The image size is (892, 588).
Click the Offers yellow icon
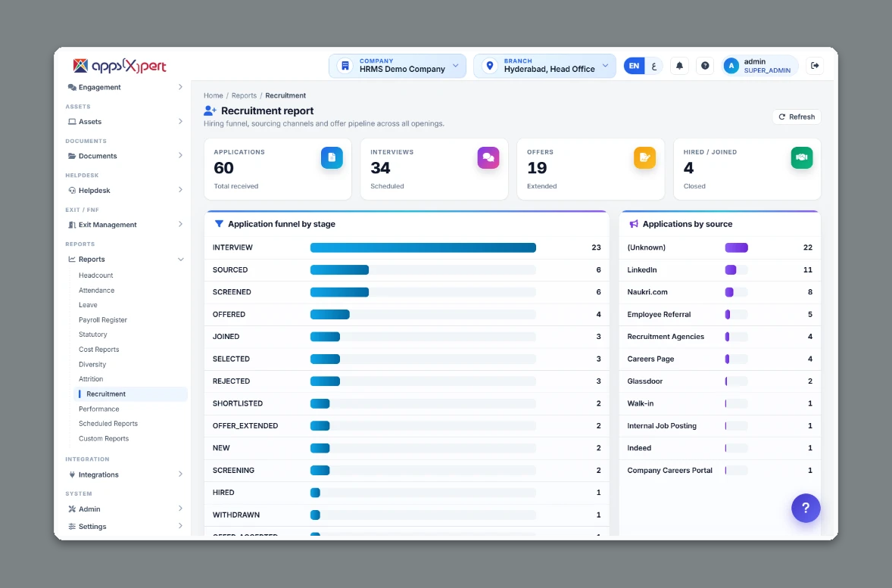click(x=644, y=157)
